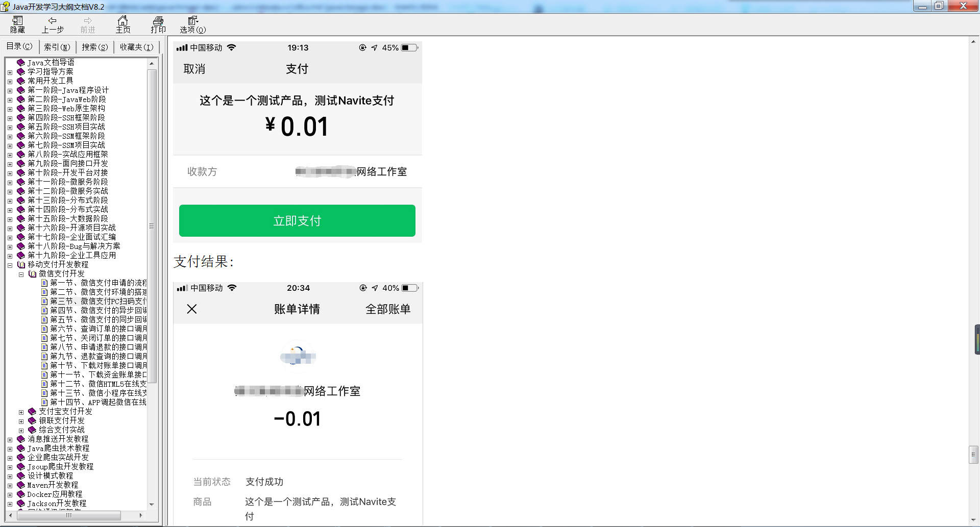Click the merchant avatar thumbnail above 网络工作室
This screenshot has height=527, width=980.
[x=298, y=356]
